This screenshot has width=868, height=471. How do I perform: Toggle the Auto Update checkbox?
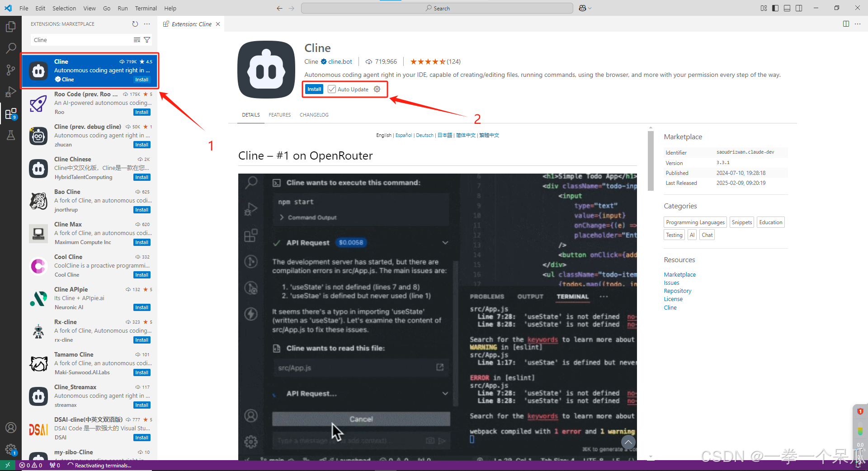332,89
